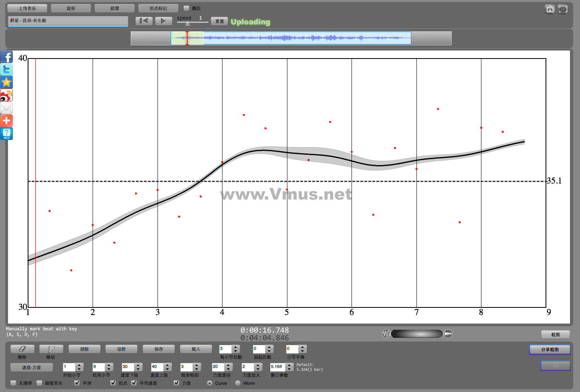Open the Help question mark icon
The height and width of the screenshot is (392, 580).
point(6,133)
